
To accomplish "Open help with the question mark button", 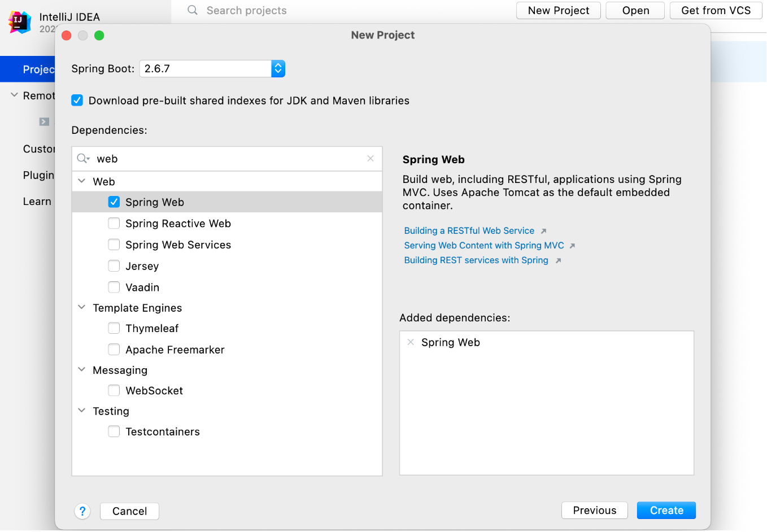I will pyautogui.click(x=82, y=511).
